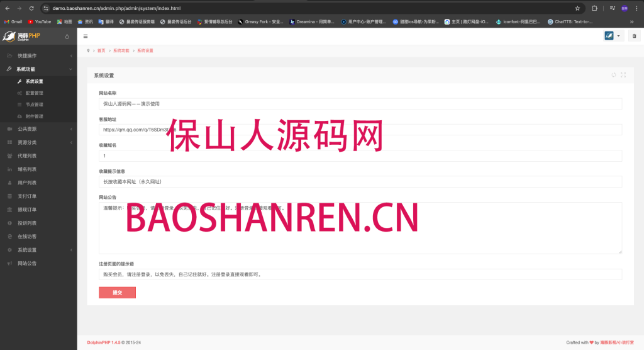The width and height of the screenshot is (644, 350).
Task: Click the trash icon in the top bar
Action: pyautogui.click(x=634, y=36)
